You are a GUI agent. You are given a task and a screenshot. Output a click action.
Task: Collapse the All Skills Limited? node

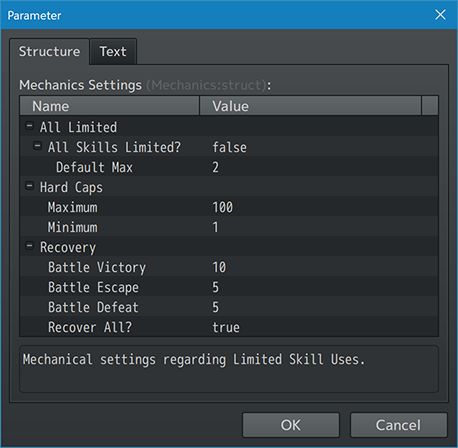click(37, 146)
